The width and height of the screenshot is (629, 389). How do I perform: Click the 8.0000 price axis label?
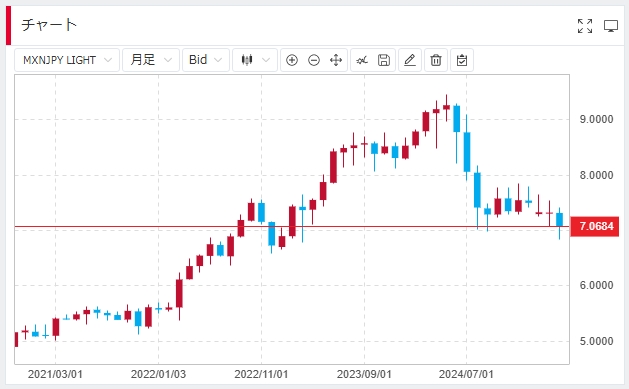coord(596,175)
